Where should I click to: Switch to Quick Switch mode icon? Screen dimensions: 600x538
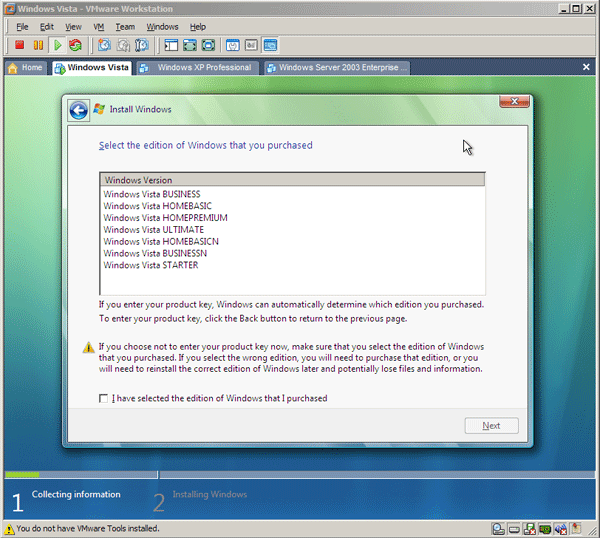click(208, 45)
